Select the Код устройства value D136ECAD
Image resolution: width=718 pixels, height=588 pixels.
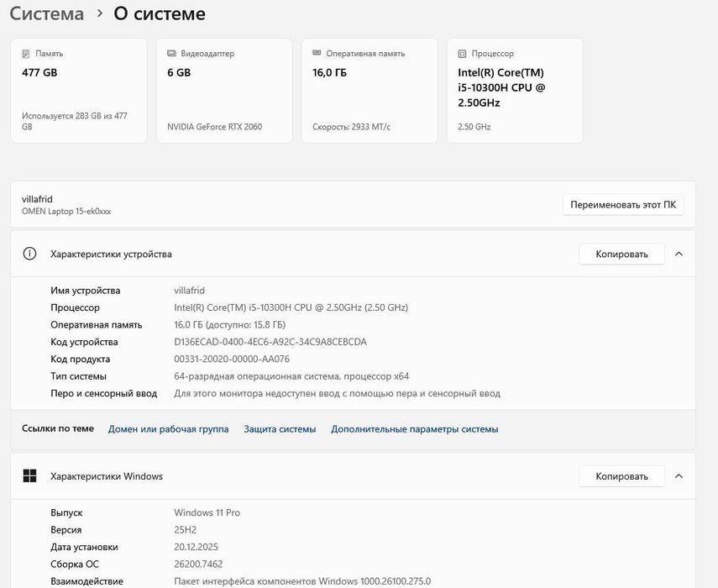[270, 342]
